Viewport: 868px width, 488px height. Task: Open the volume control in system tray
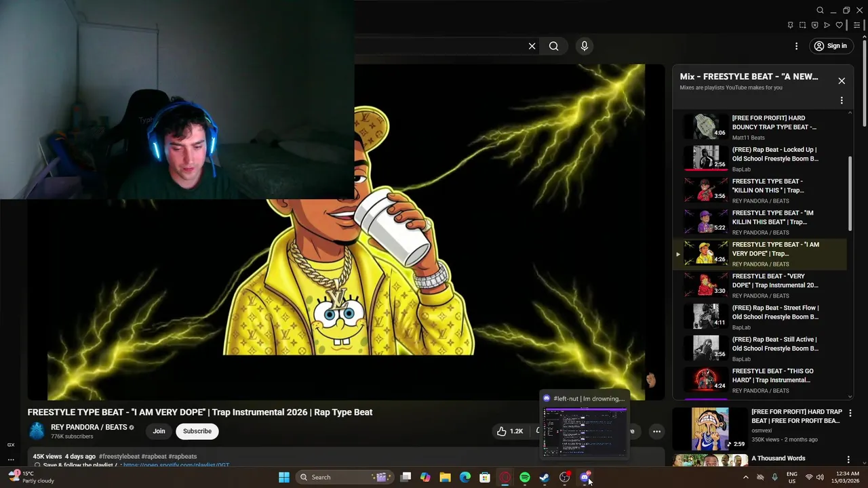821,477
